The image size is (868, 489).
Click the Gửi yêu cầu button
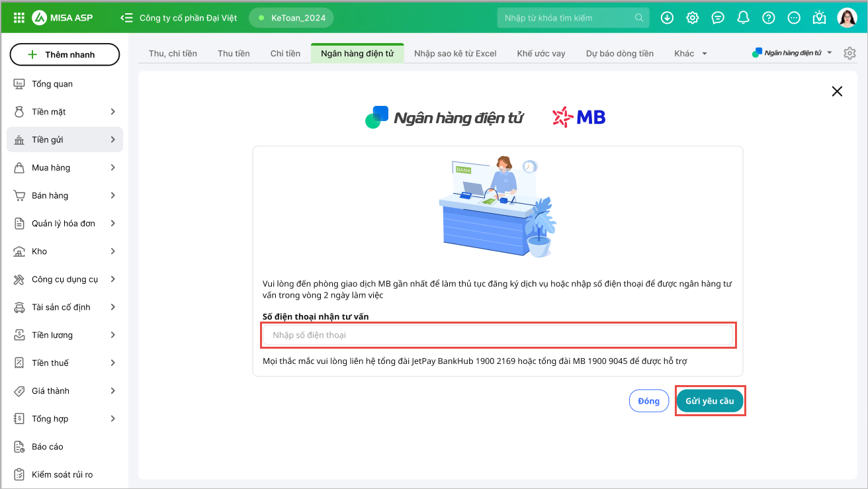pyautogui.click(x=710, y=401)
